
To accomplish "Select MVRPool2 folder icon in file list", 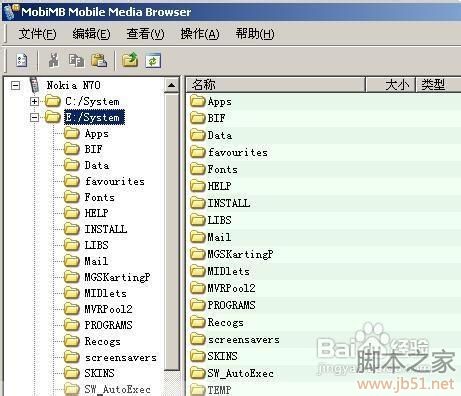I will pyautogui.click(x=197, y=288).
